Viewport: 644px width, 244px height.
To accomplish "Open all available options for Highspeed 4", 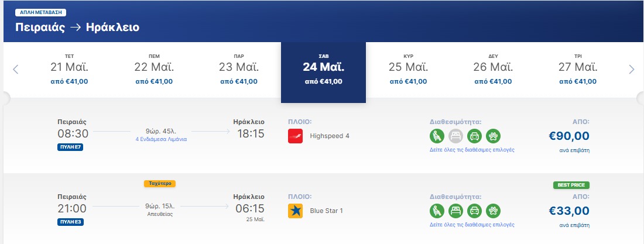I will pos(472,150).
